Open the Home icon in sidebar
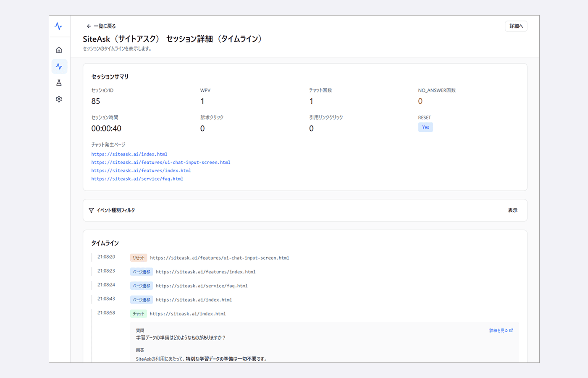 click(x=59, y=50)
